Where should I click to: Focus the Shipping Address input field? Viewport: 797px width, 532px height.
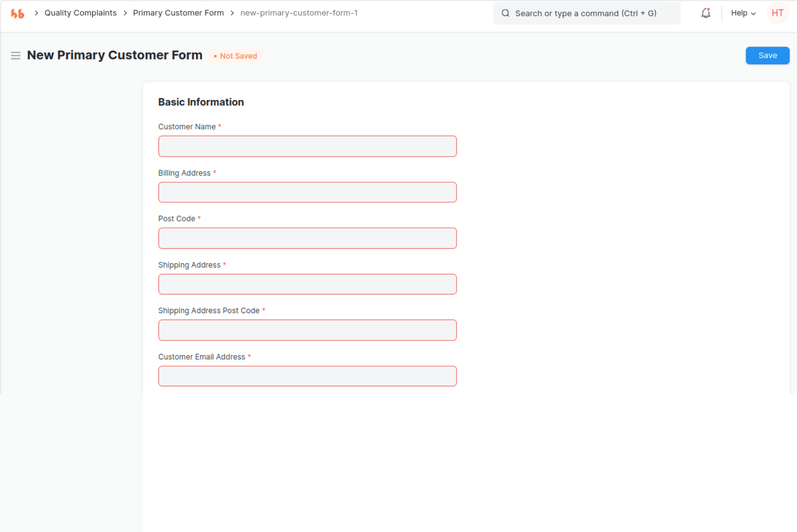coord(307,284)
